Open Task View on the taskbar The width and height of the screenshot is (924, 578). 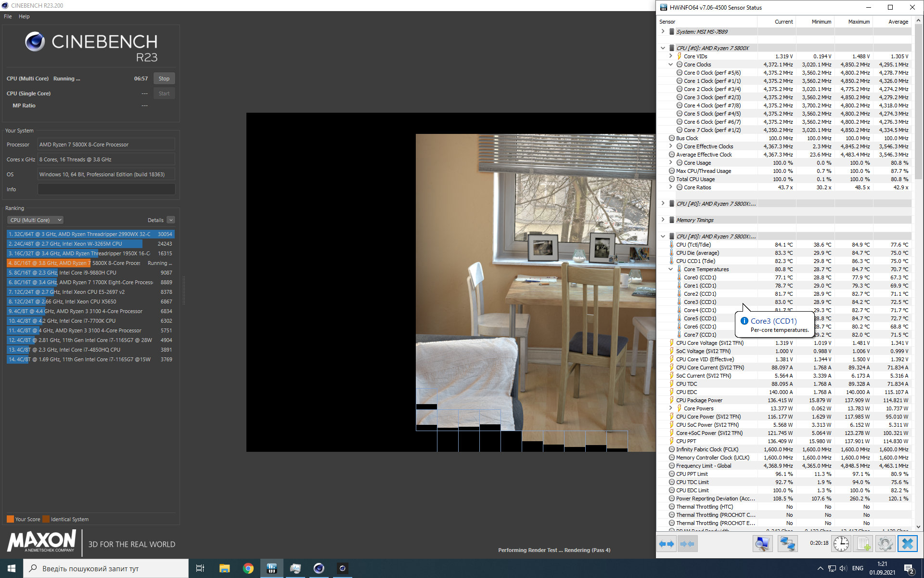(200, 568)
